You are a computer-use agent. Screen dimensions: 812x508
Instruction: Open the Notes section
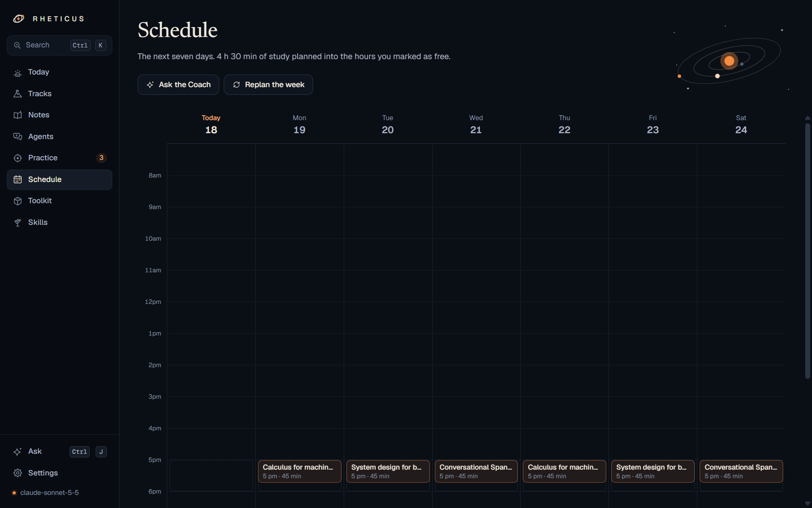coord(60,115)
